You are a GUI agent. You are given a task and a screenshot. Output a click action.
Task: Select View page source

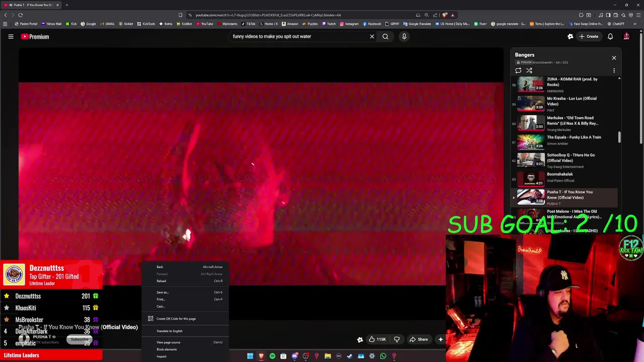pyautogui.click(x=185, y=342)
